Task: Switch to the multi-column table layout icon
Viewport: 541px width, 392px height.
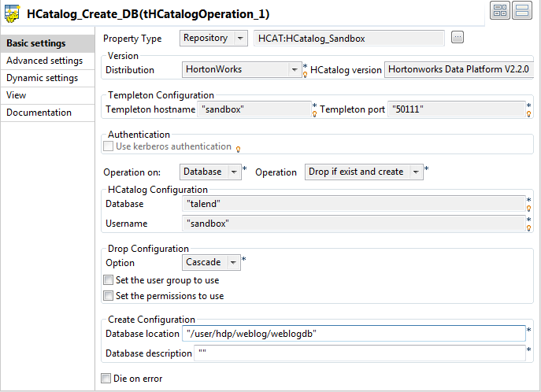Action: pyautogui.click(x=499, y=10)
